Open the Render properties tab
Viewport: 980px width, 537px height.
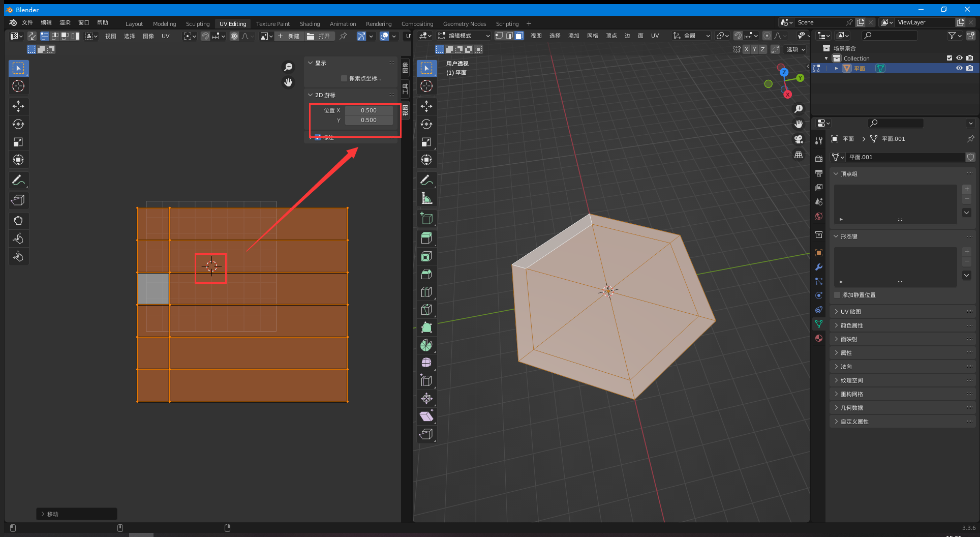pyautogui.click(x=818, y=159)
